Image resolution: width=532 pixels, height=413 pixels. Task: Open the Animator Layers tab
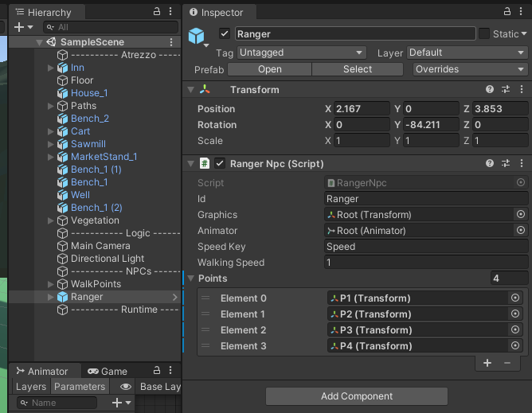click(x=31, y=387)
